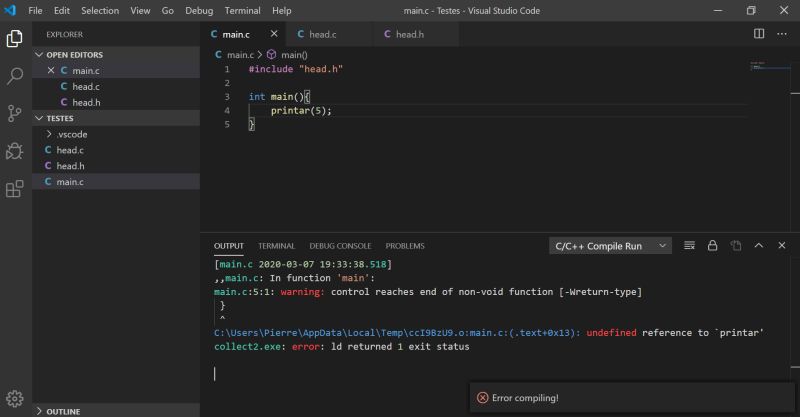Screen dimensions: 800x417
Task: Open the Selection menu
Action: [x=100, y=10]
